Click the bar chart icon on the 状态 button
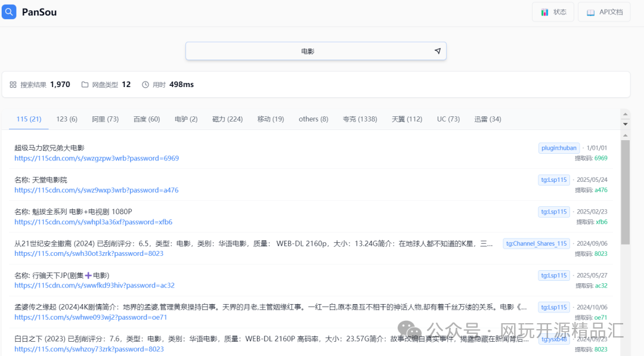The width and height of the screenshot is (644, 356). tap(544, 11)
